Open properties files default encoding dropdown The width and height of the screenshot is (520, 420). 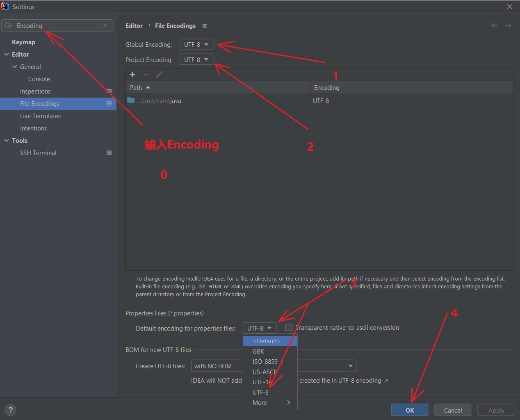click(x=260, y=328)
